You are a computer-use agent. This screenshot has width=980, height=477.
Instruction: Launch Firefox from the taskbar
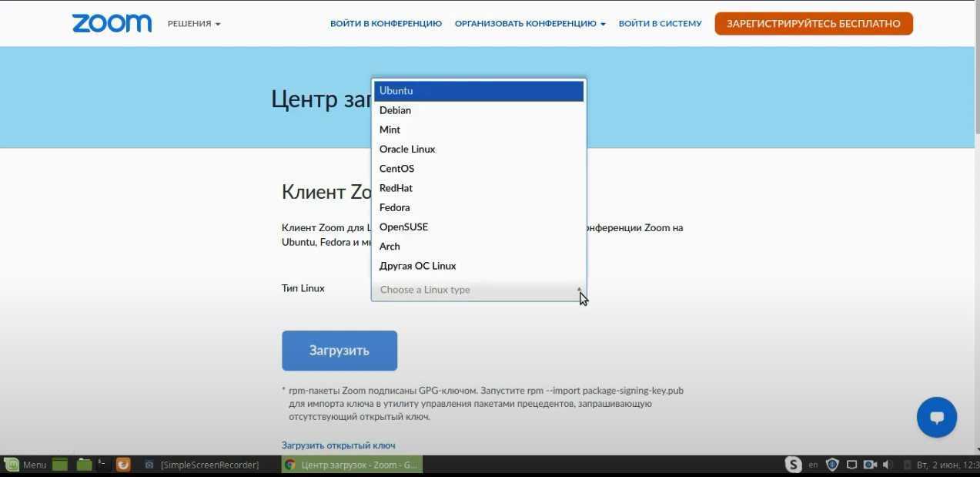(x=123, y=465)
